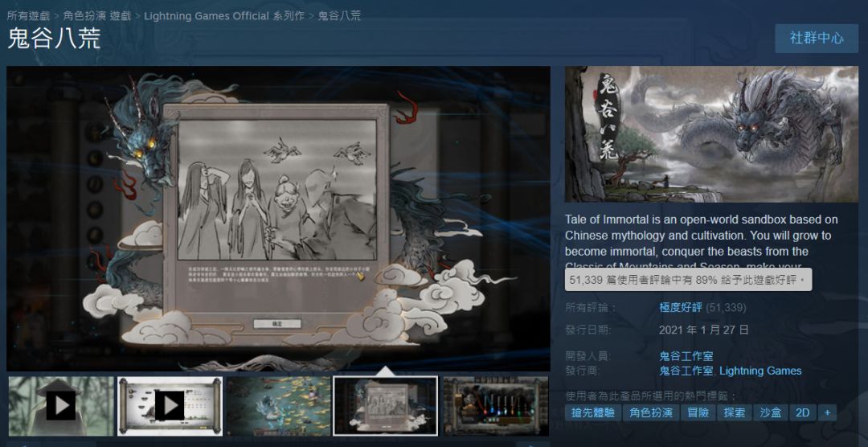Click the 發行日期 label
Screen dimensions: 868x447
pyautogui.click(x=588, y=330)
